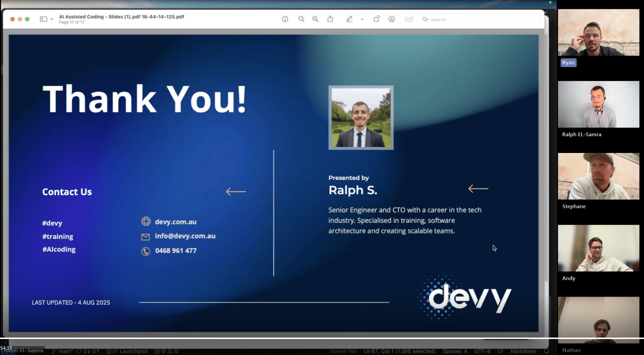Rotate the PDF page
The height and width of the screenshot is (355, 644).
[376, 19]
